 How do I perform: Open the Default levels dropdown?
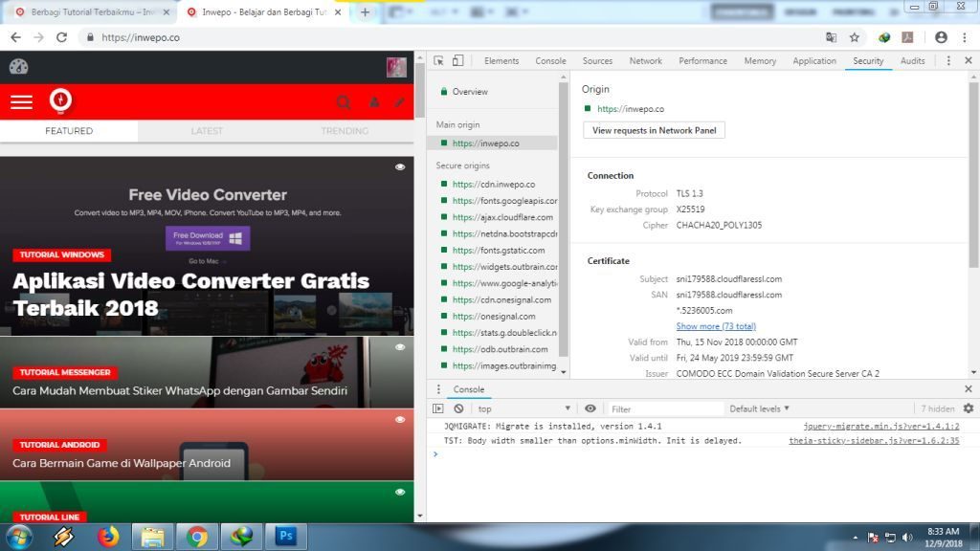(759, 408)
